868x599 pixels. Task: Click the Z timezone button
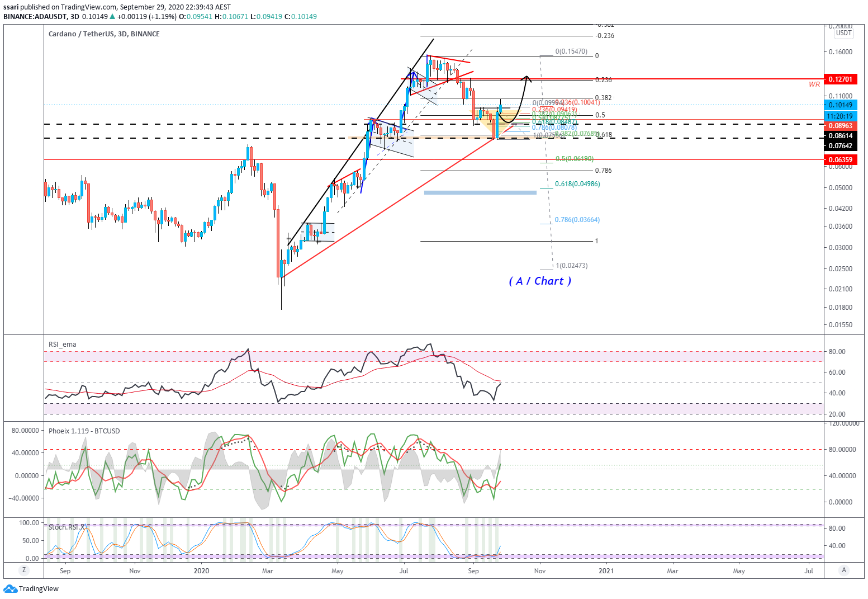[23, 570]
